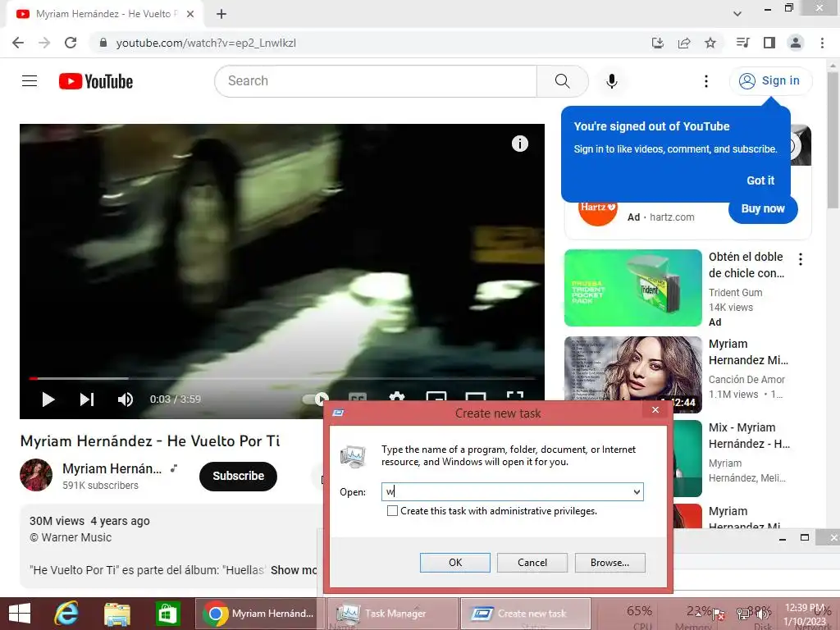840x630 pixels.
Task: Cancel the Create new task dialog
Action: [532, 563]
